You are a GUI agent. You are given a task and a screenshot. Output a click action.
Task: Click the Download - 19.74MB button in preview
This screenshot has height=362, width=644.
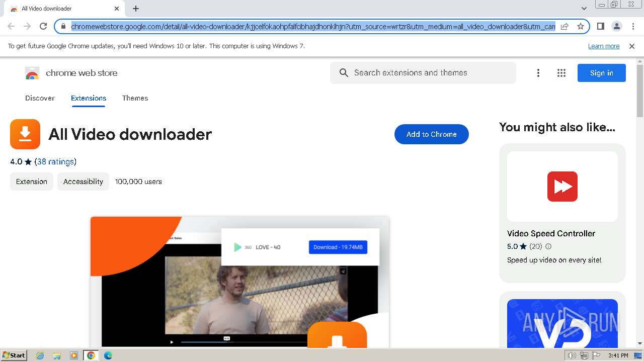(338, 247)
